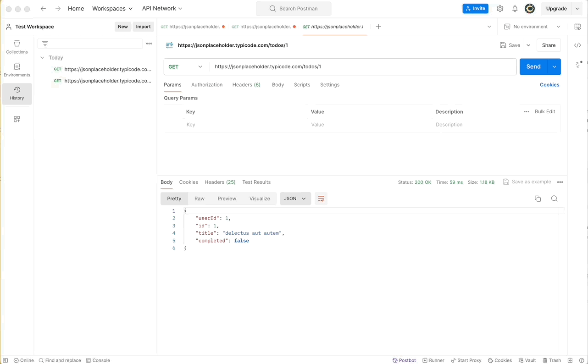Open Vault in the status bar
Image resolution: width=588 pixels, height=364 pixels.
pos(527,360)
